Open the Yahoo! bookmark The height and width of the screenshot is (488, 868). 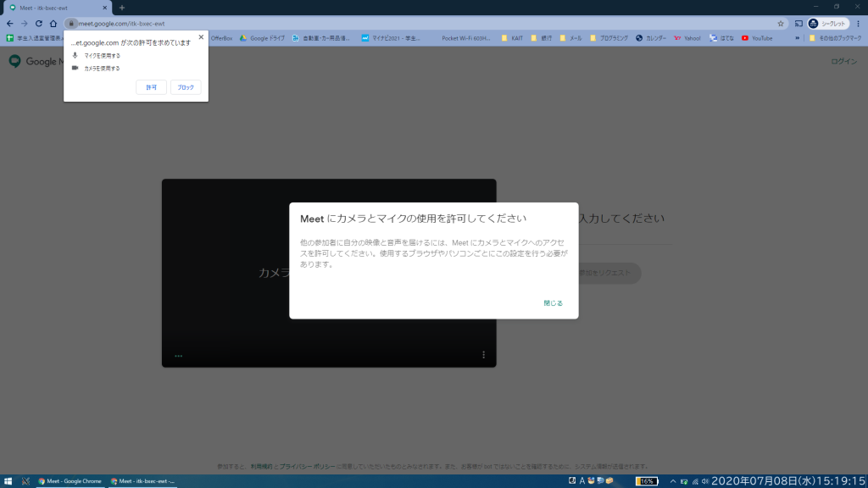point(687,38)
